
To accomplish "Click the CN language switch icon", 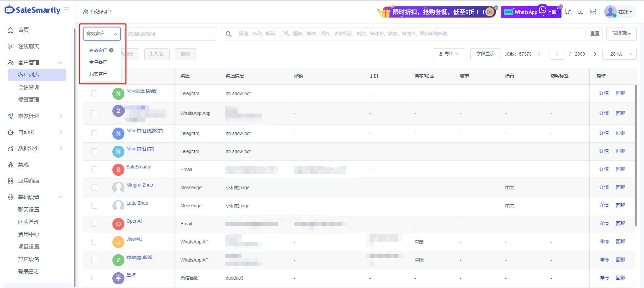I will [x=593, y=12].
